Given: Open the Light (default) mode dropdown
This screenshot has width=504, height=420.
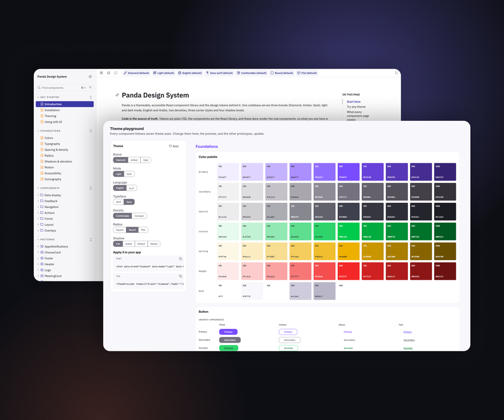Looking at the screenshot, I should pyautogui.click(x=164, y=73).
